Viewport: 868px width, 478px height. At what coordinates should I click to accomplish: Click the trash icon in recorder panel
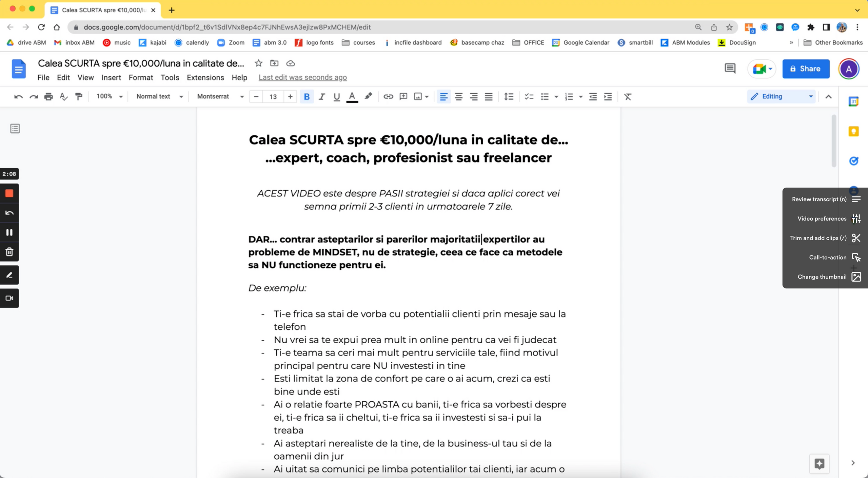[x=9, y=252]
